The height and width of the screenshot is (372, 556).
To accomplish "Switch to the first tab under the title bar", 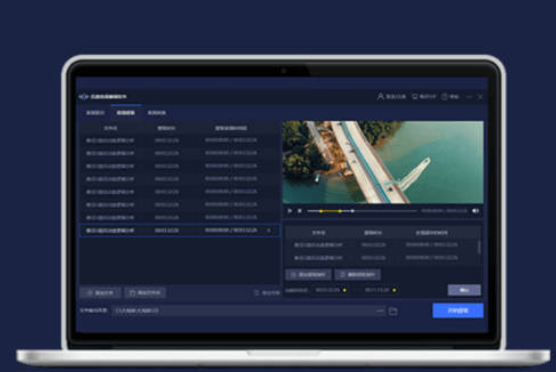I will click(x=95, y=113).
